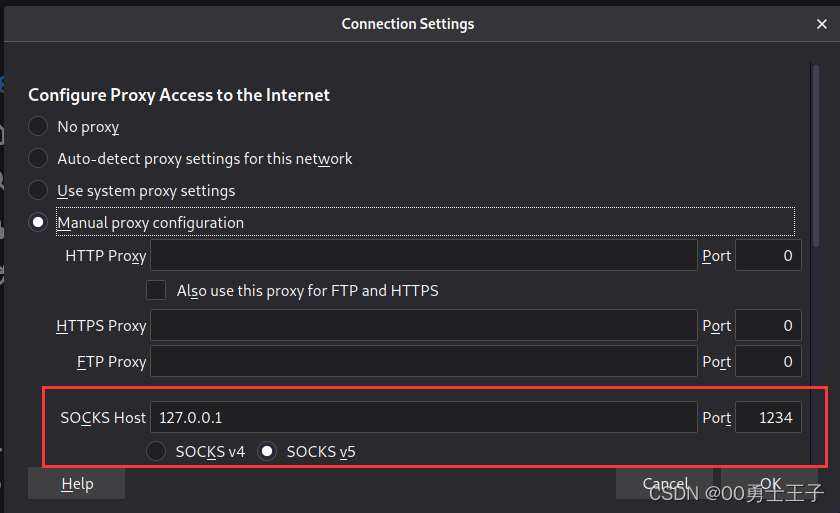Confirm settings with the OK button
840x513 pixels.
pos(769,484)
